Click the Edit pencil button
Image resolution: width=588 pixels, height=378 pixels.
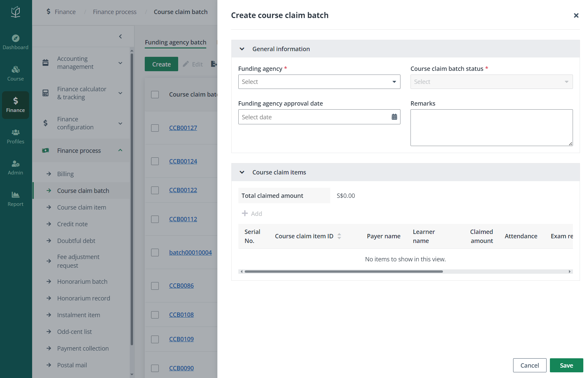point(193,64)
